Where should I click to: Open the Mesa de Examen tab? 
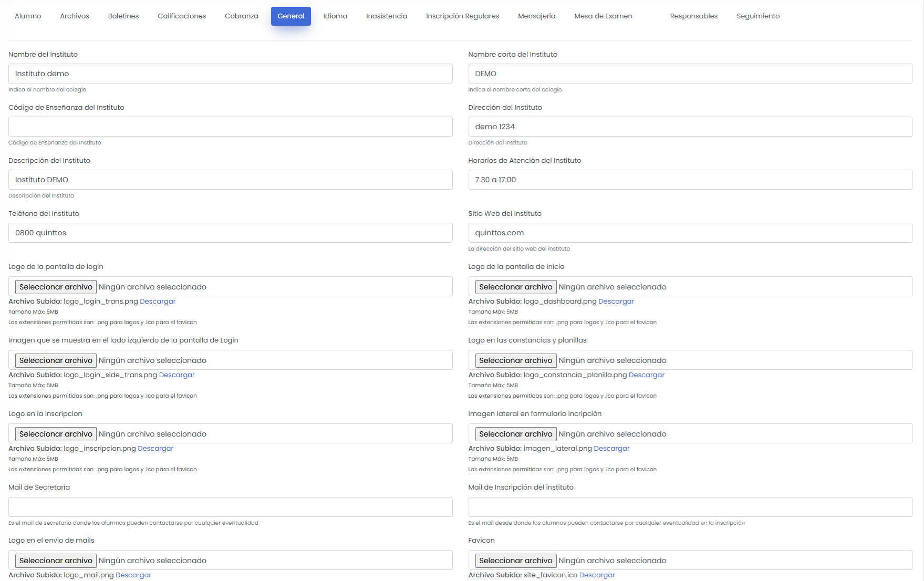[x=603, y=16]
